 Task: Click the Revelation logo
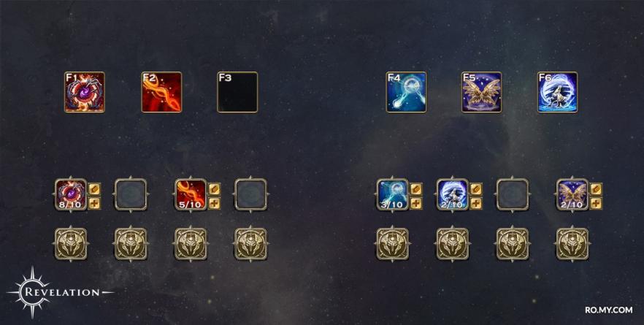pyautogui.click(x=60, y=292)
